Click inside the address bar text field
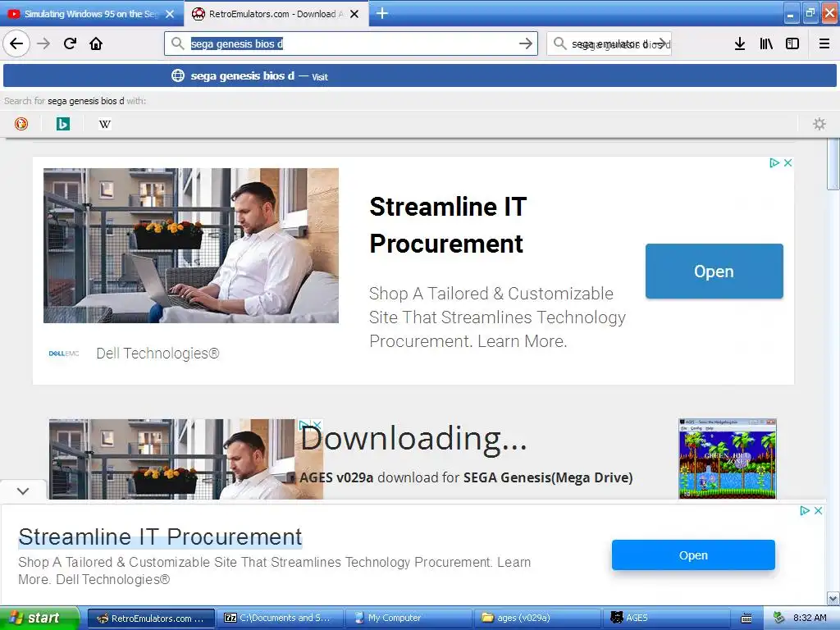The image size is (840, 630). [351, 43]
